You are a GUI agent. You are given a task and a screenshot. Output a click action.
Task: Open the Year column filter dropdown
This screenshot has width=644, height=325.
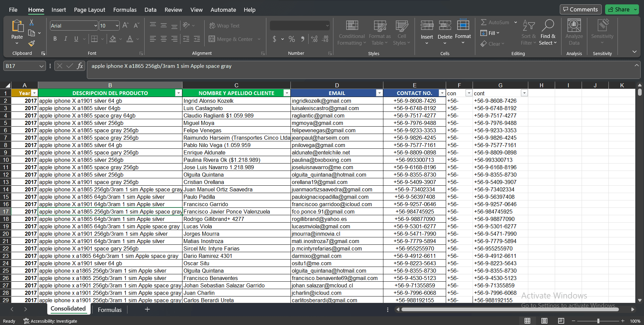[x=34, y=93]
